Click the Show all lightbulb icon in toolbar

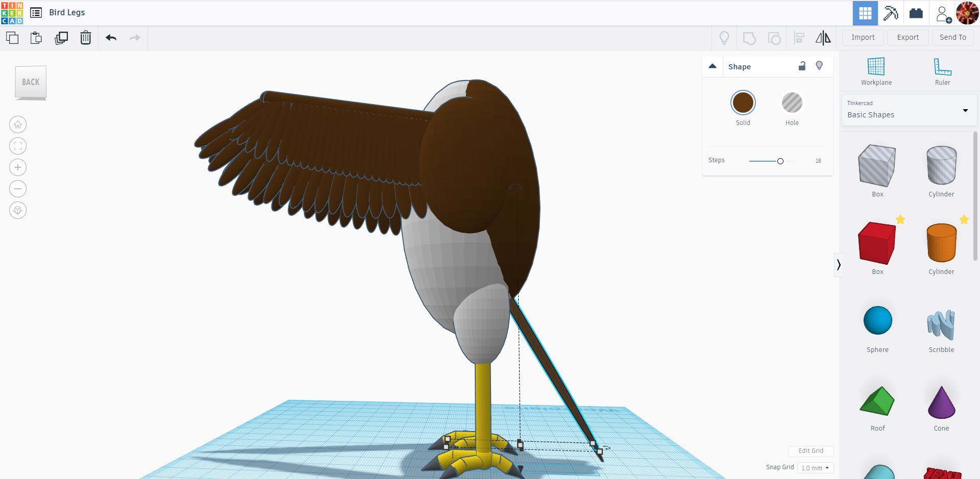click(x=724, y=38)
